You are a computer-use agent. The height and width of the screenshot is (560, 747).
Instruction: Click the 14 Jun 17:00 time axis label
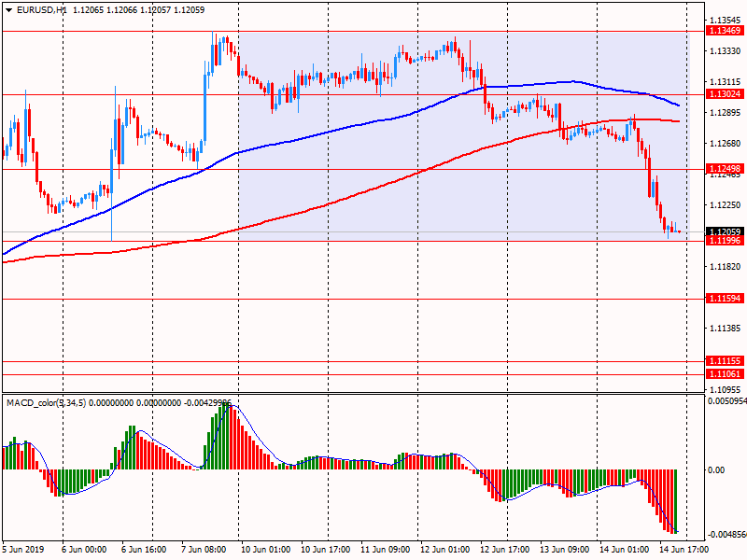coord(684,550)
